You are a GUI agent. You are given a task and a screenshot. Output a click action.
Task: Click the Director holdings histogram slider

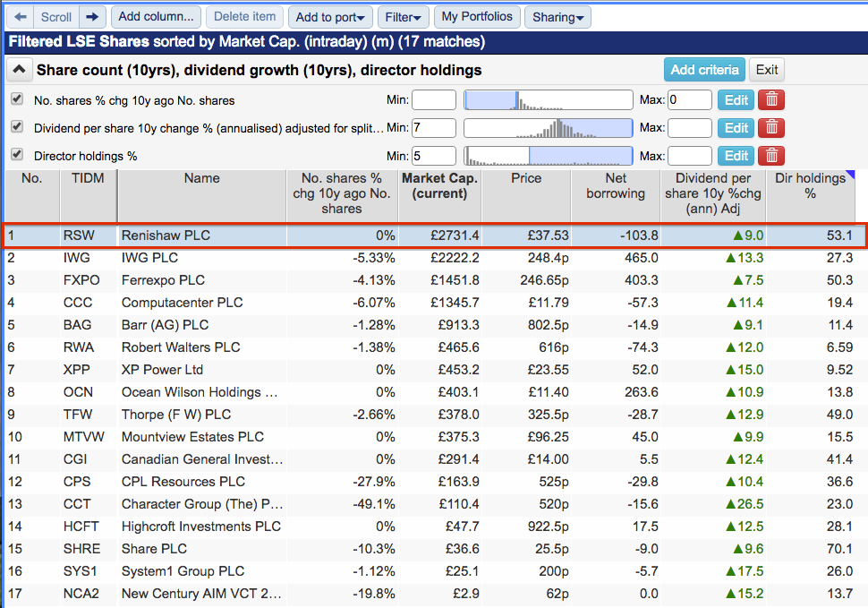[x=548, y=156]
